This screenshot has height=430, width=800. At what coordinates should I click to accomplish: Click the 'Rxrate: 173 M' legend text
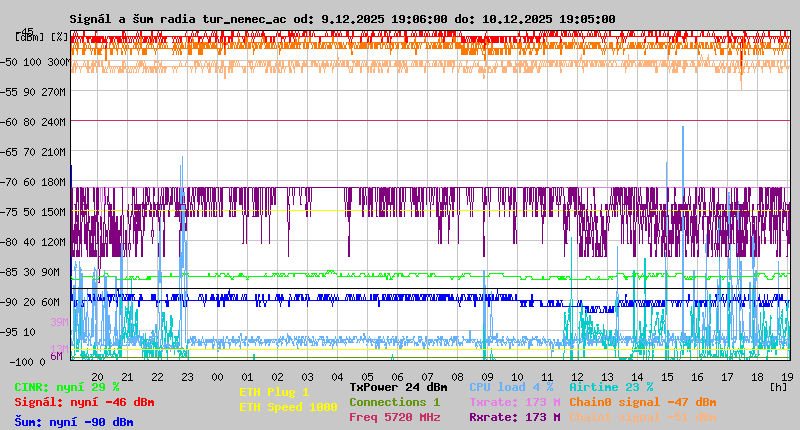pyautogui.click(x=515, y=417)
